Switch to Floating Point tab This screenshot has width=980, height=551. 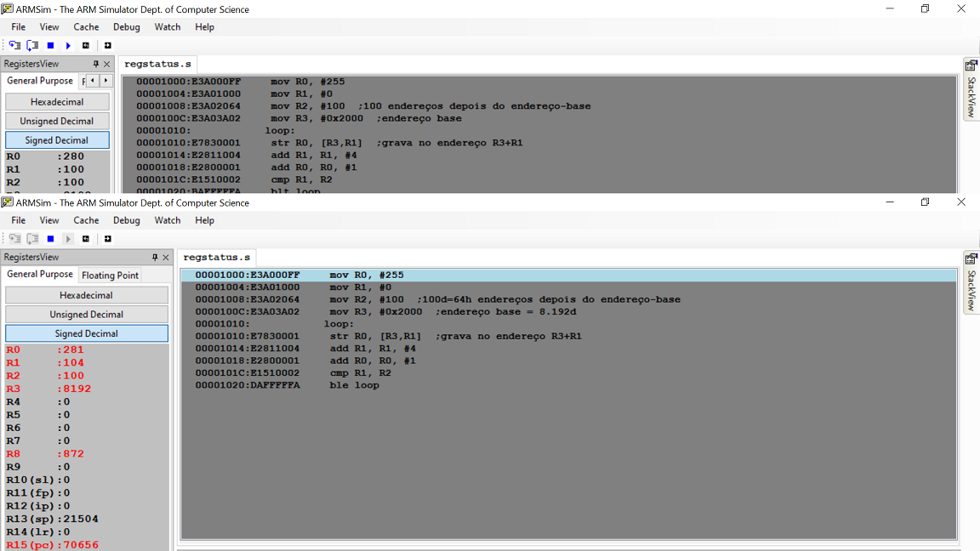tap(110, 275)
